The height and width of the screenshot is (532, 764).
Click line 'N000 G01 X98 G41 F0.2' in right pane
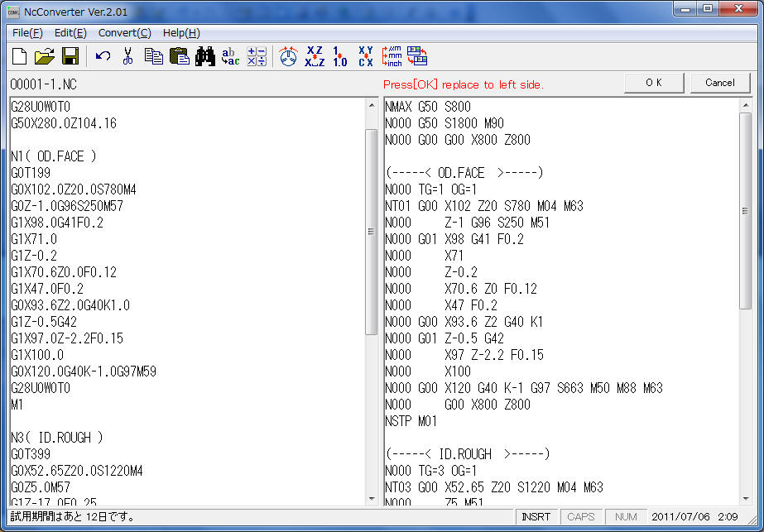454,239
